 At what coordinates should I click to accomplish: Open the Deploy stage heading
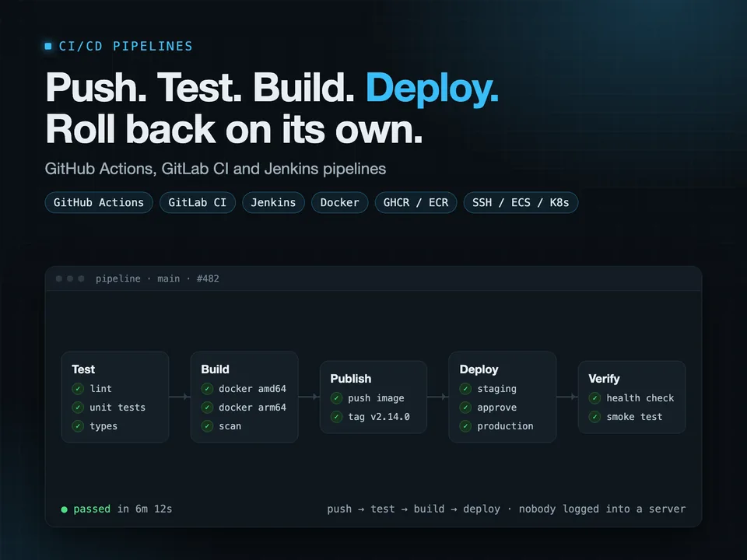click(x=479, y=369)
